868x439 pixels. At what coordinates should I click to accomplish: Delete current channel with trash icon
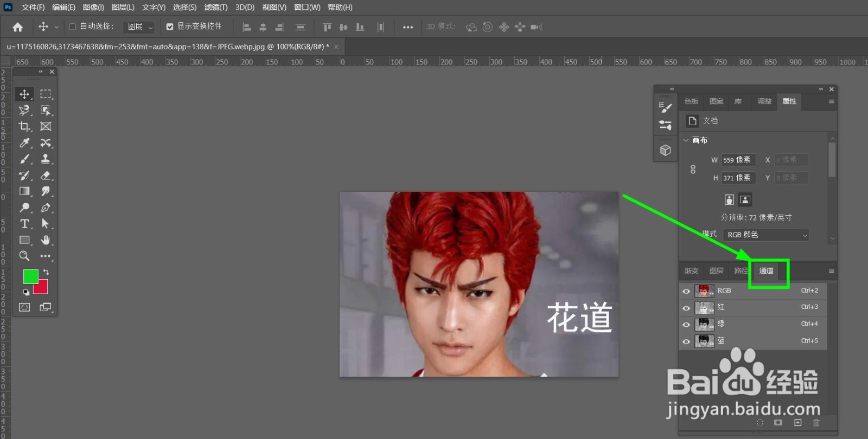(816, 423)
